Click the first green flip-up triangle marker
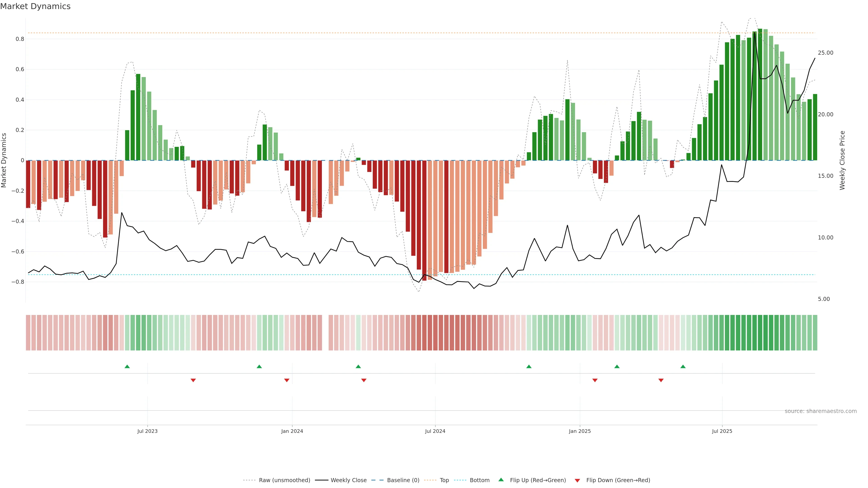This screenshot has width=868, height=488. click(x=127, y=366)
